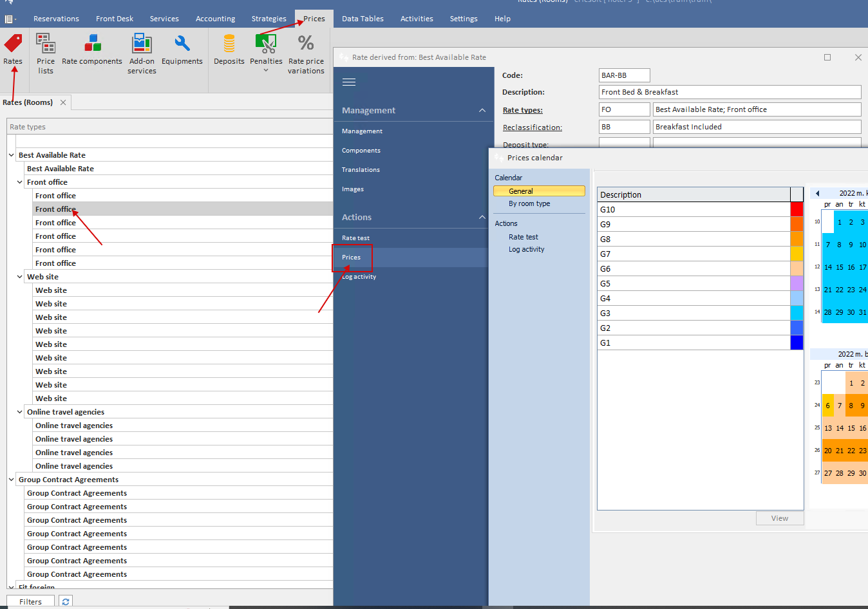Collapse the Web site tree group
The width and height of the screenshot is (868, 609).
20,277
